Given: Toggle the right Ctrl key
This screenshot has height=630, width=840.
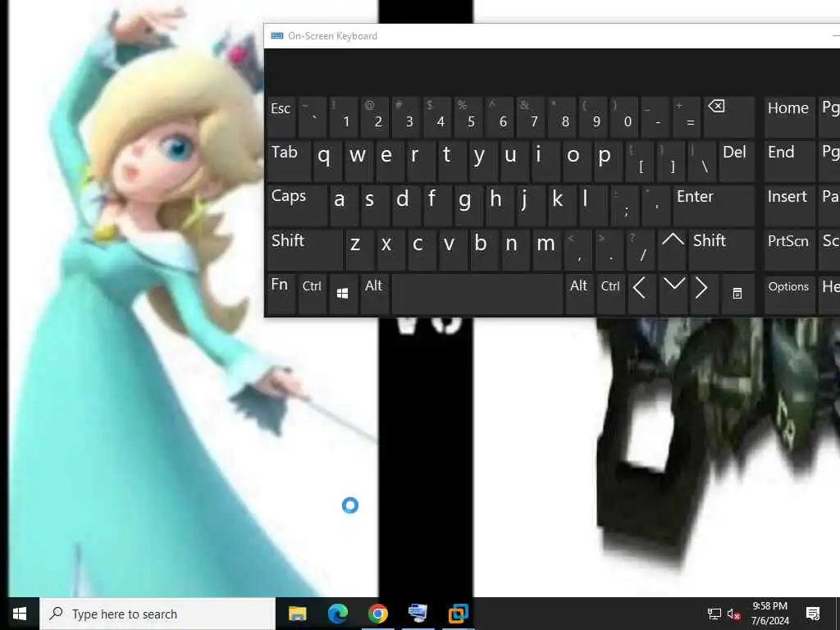Looking at the screenshot, I should (x=610, y=294).
